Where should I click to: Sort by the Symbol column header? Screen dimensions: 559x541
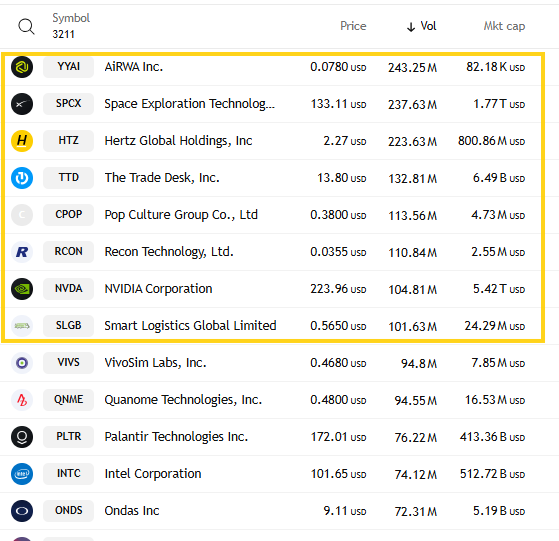[x=71, y=18]
